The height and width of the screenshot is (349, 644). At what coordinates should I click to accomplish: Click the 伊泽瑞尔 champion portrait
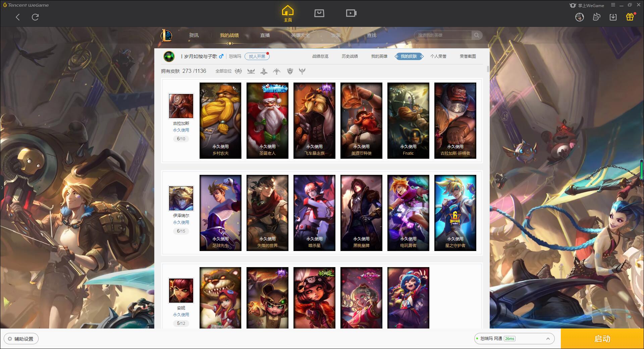coord(181,198)
